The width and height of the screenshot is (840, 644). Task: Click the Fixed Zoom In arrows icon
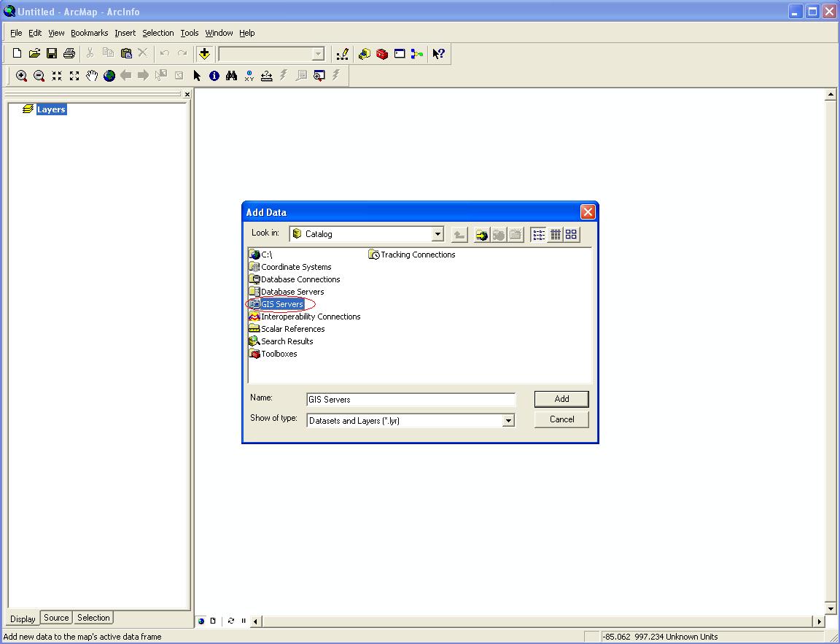(57, 76)
